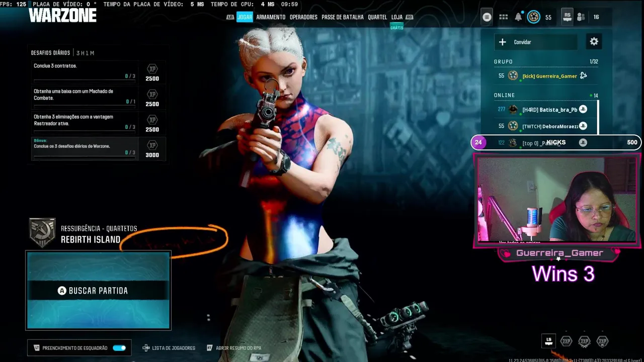Click Battle.net icon next to Guerreira_Gamer
Viewport: 644px width, 362px height.
[x=584, y=75]
